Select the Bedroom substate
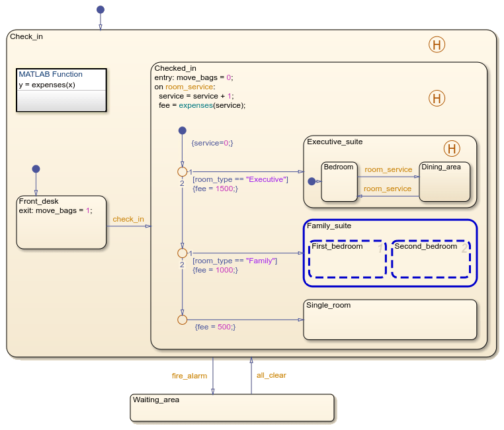This screenshot has height=430, width=504. pyautogui.click(x=339, y=185)
